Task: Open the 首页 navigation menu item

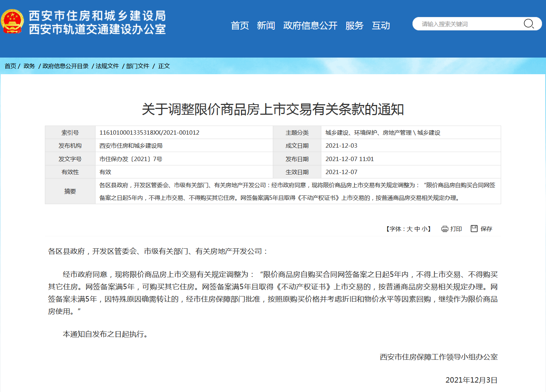Action: click(x=240, y=26)
